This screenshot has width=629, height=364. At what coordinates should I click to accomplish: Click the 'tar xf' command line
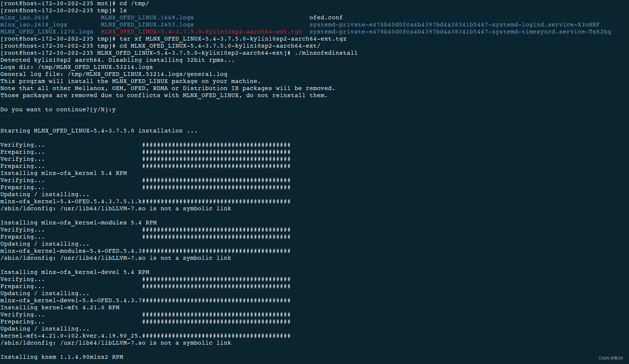[x=174, y=39]
